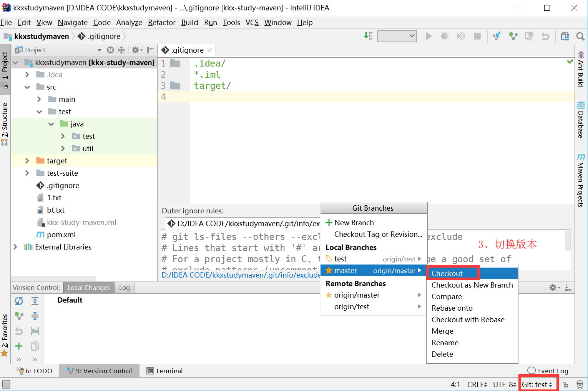Viewport: 588px width, 391px height.
Task: Close the .gitignore editor tab
Action: tap(209, 50)
